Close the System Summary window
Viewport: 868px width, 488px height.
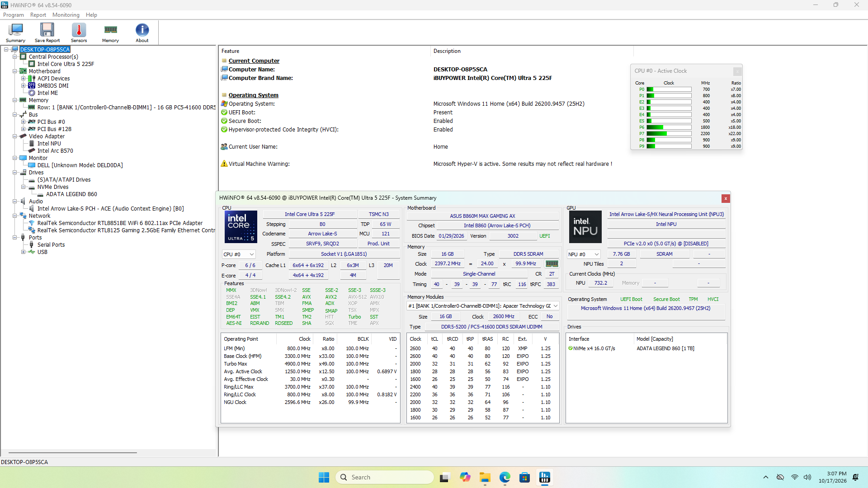pyautogui.click(x=726, y=198)
